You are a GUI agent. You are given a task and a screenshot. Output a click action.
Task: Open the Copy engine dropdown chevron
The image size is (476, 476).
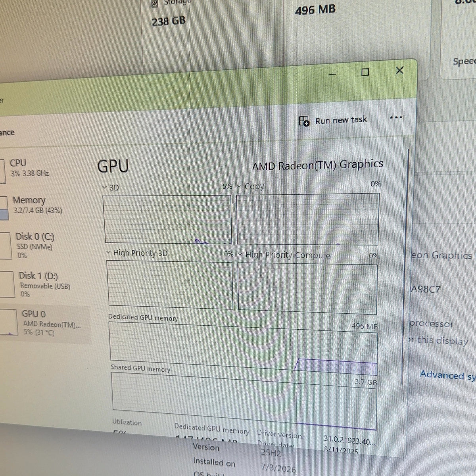[239, 186]
